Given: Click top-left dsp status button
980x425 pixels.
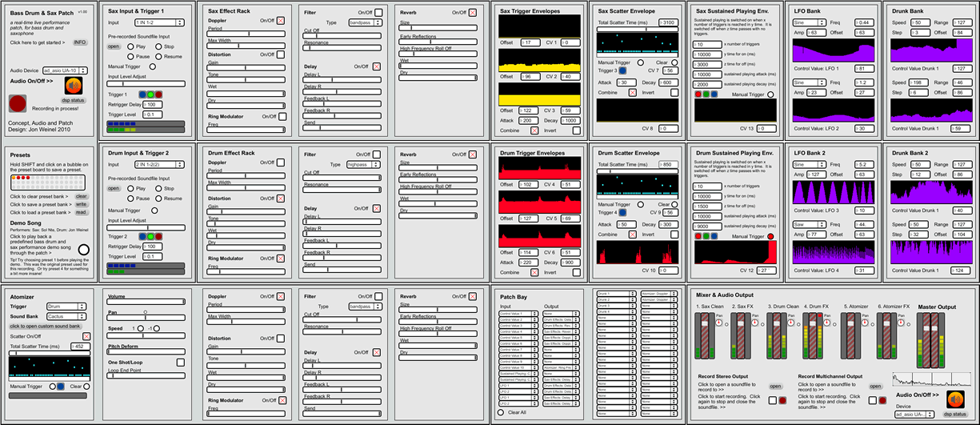Looking at the screenshot, I should [73, 100].
